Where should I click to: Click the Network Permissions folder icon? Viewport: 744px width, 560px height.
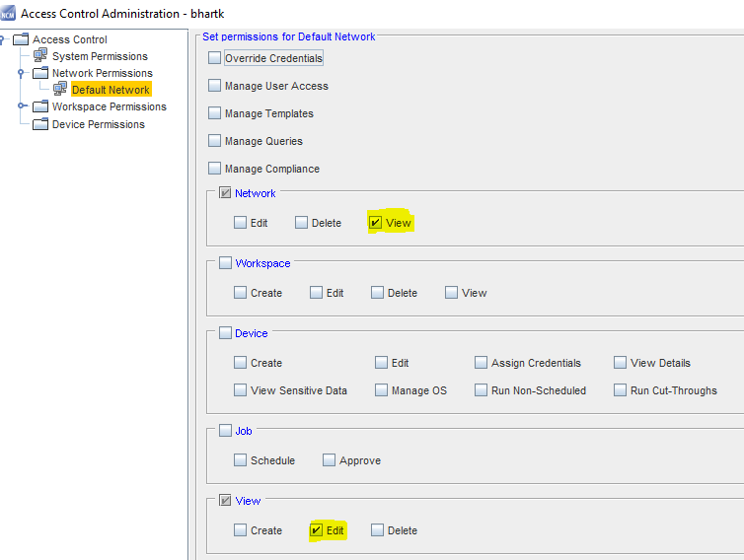(x=40, y=73)
